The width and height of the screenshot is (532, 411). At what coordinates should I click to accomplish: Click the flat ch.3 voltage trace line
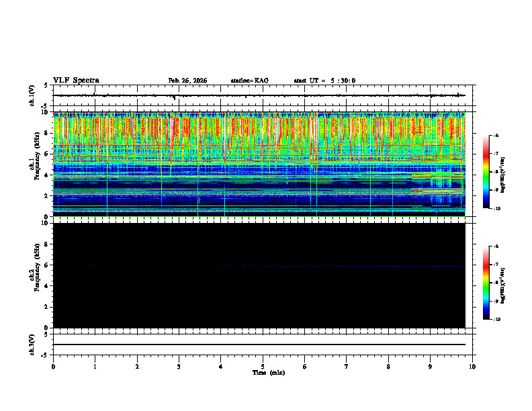click(259, 345)
